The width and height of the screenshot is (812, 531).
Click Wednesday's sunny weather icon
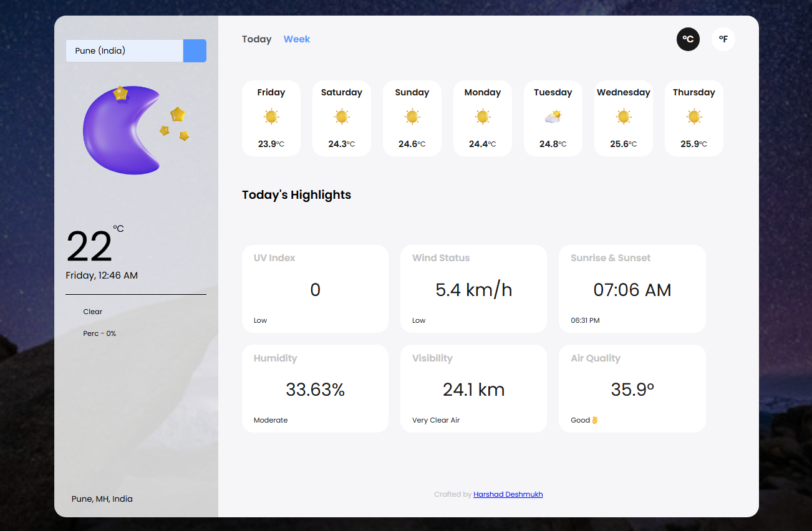pyautogui.click(x=624, y=117)
